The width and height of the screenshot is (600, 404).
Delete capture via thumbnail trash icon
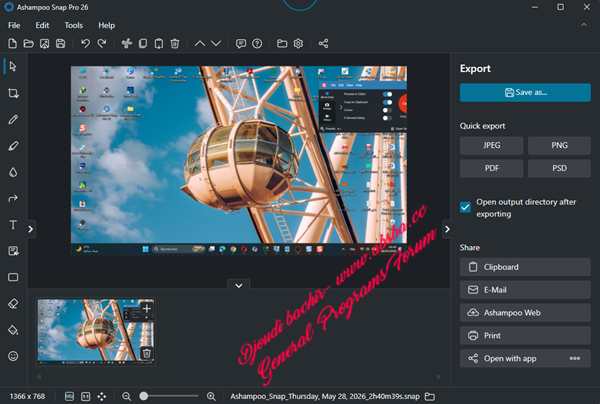147,353
